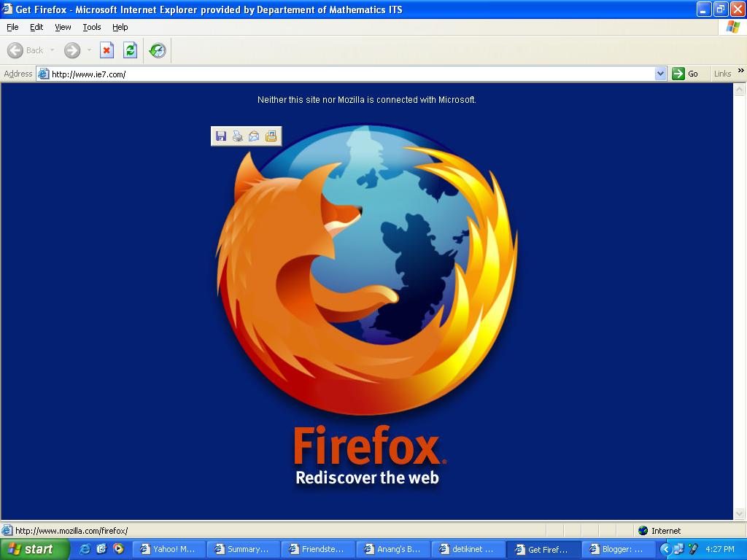Open the Forward history dropdown arrow
747x560 pixels.
pos(89,50)
